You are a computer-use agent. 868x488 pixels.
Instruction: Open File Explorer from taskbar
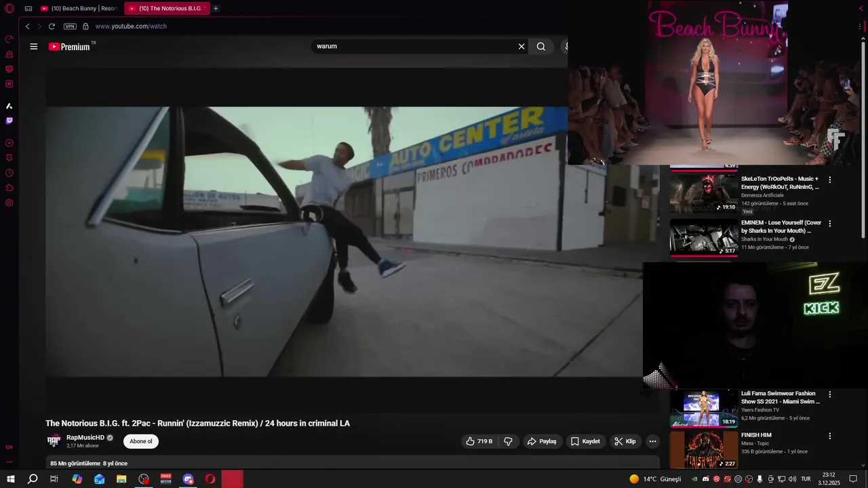(x=121, y=479)
